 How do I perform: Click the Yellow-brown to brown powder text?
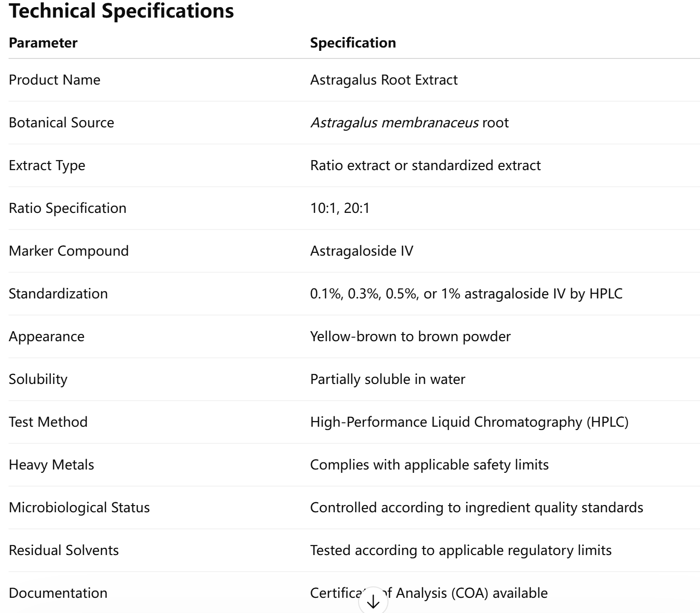click(x=410, y=336)
